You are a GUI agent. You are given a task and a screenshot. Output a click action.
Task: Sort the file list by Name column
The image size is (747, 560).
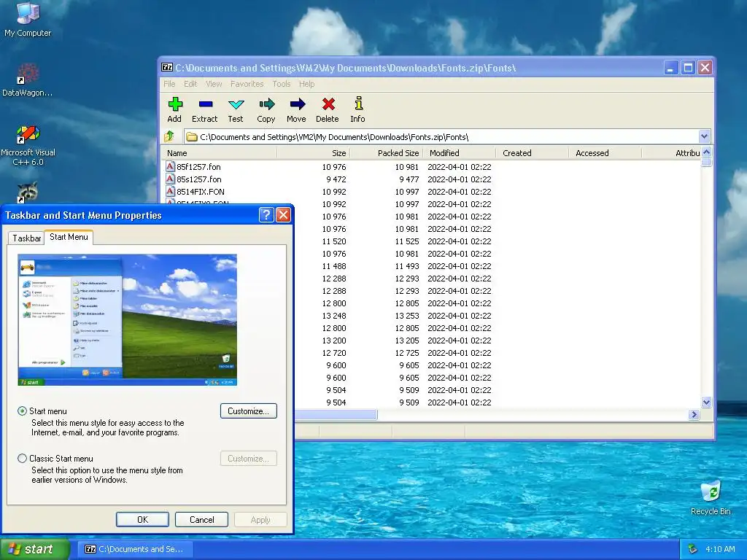coord(219,153)
